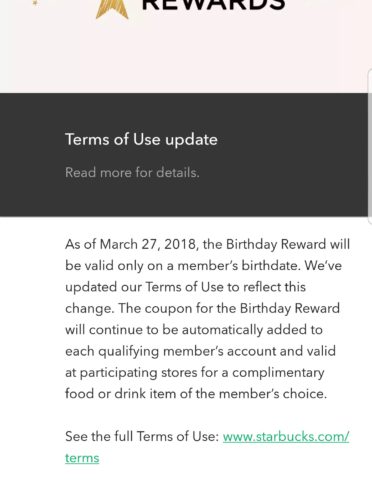Viewport: 372px width, 484px height.
Task: Click the line "each qualifying member's account and valid"
Action: 200,351
